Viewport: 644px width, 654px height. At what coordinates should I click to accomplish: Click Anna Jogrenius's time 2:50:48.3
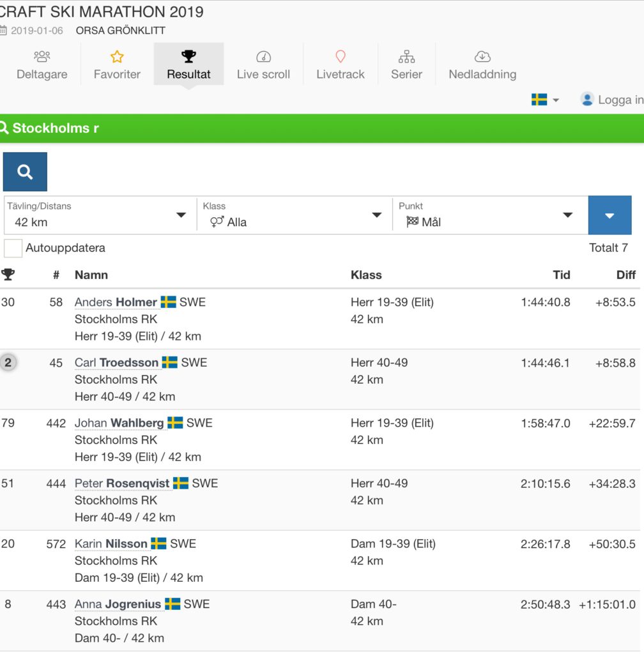545,604
